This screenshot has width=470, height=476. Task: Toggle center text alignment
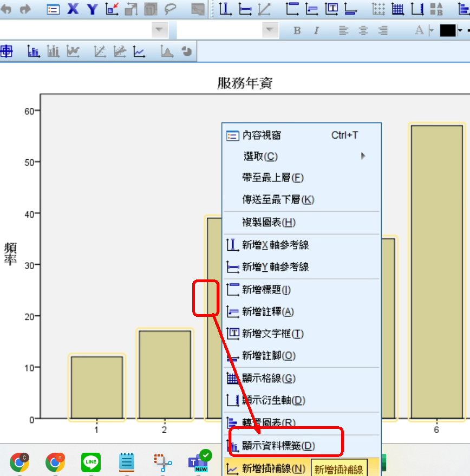point(363,30)
